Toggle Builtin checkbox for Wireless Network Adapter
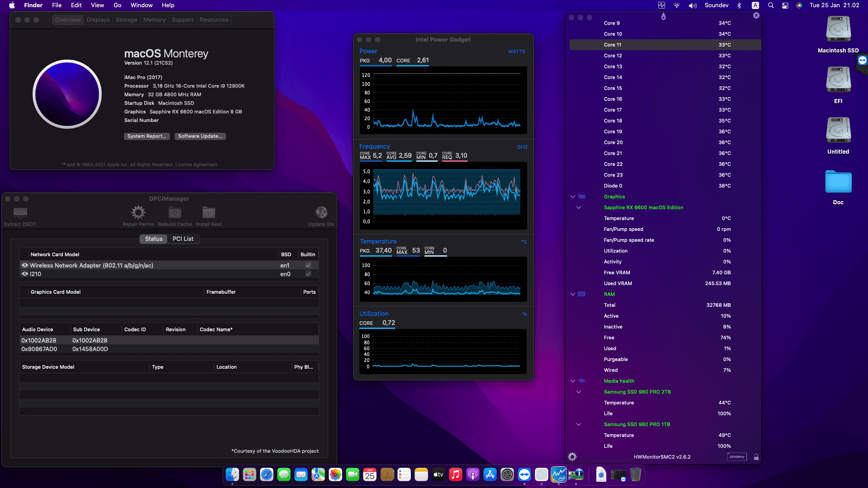The image size is (868, 488). click(x=308, y=265)
